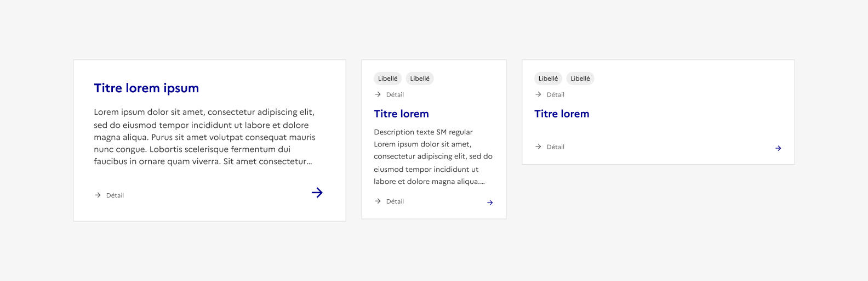Click the large blue arrow in the Titre lorem ipsum card

(x=317, y=193)
